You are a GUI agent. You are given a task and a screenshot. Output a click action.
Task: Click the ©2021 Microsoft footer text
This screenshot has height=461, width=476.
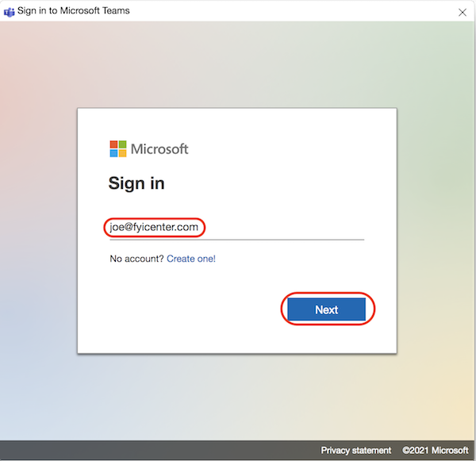pos(436,450)
